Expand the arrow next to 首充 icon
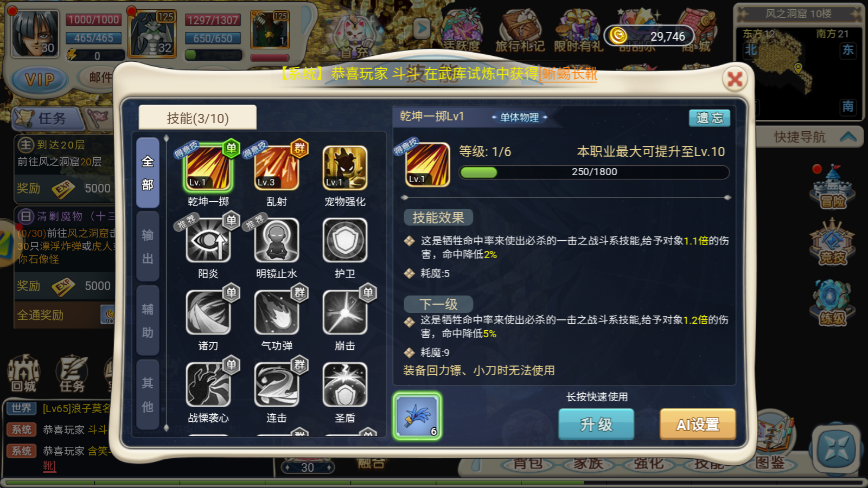Image resolution: width=868 pixels, height=488 pixels. (x=422, y=28)
